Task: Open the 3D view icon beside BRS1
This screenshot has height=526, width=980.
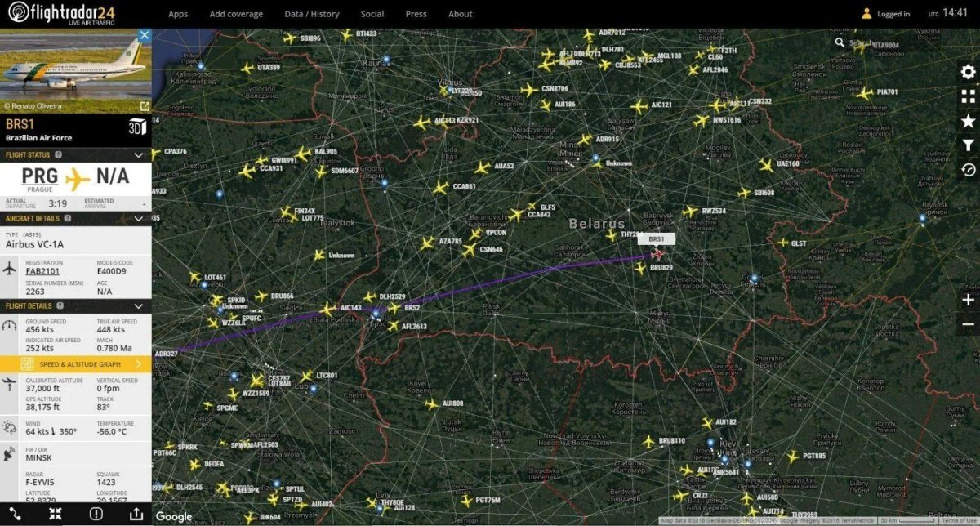Action: [x=137, y=126]
